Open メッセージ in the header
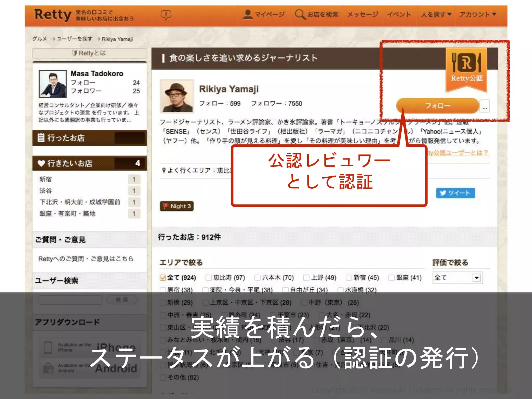532x399 pixels. 363,14
